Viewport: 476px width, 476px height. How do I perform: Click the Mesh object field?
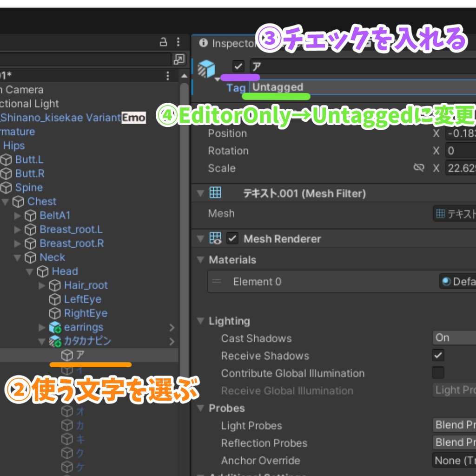pos(455,214)
